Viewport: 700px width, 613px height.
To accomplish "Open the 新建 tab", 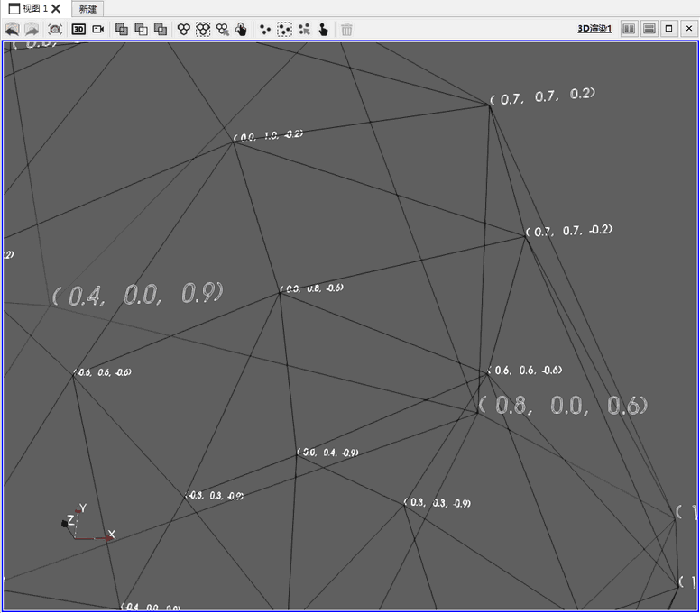I will coord(87,9).
